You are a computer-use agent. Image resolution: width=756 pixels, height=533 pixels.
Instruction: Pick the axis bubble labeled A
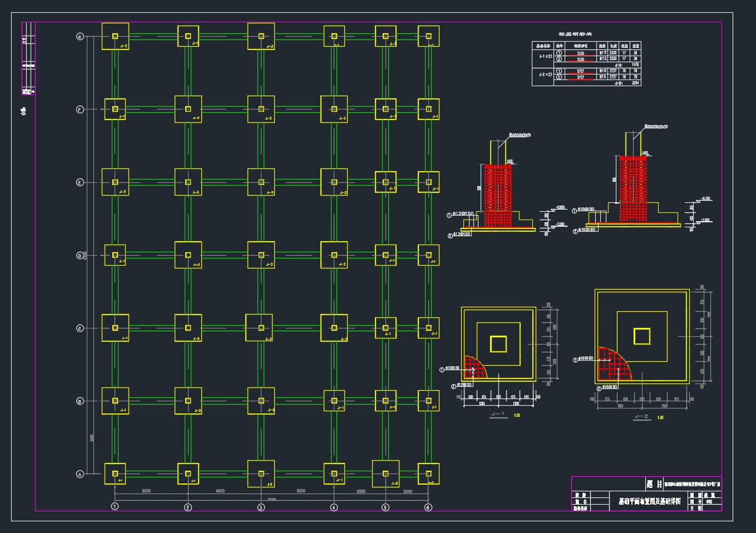[x=80, y=474]
